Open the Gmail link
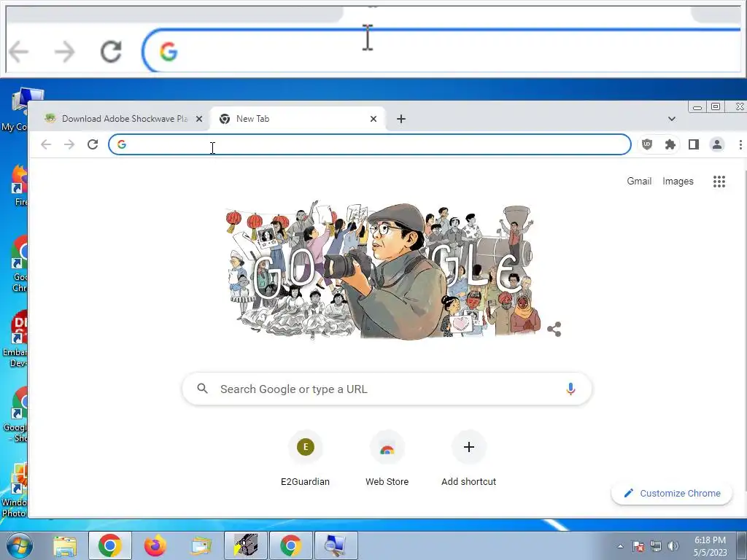This screenshot has height=560, width=747. pyautogui.click(x=639, y=182)
